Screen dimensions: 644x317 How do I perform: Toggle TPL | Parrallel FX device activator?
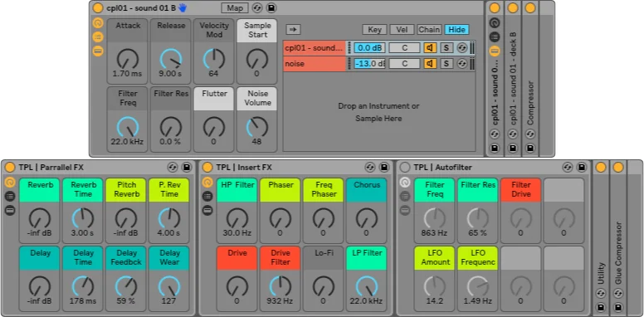point(9,167)
